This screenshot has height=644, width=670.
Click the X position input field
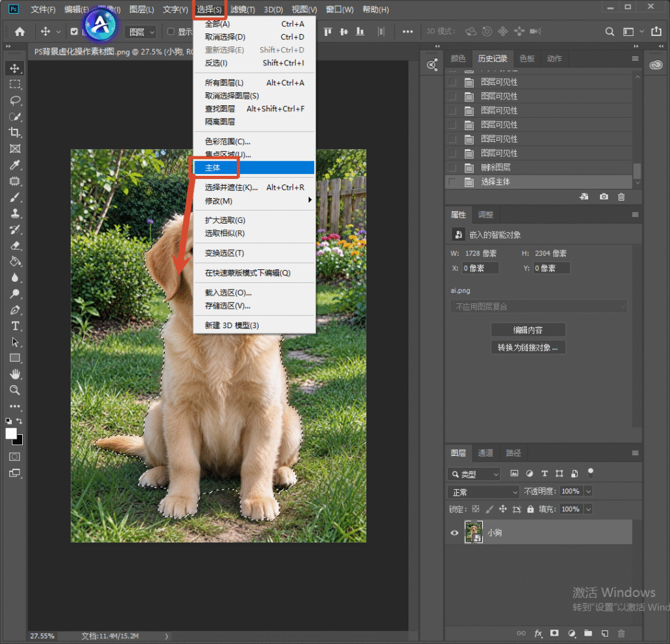click(480, 268)
